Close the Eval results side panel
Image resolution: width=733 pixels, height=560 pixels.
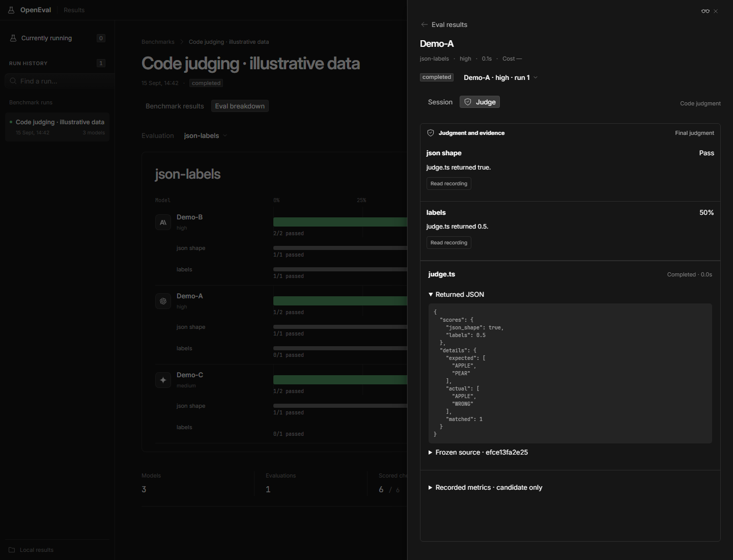coord(716,11)
